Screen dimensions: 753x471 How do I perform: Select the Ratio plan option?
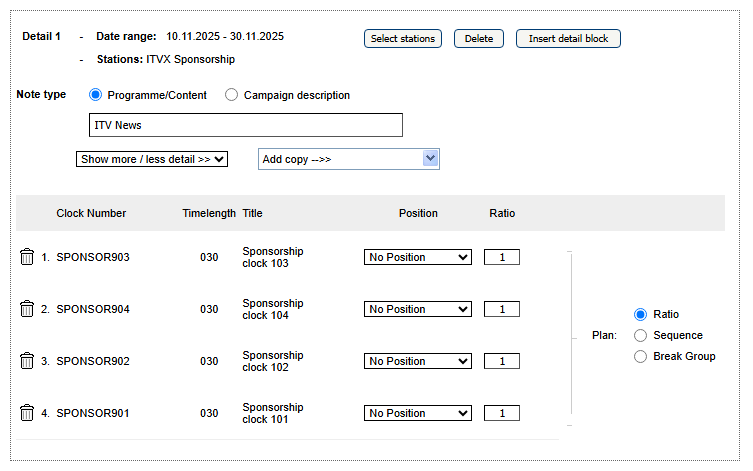[x=641, y=314]
